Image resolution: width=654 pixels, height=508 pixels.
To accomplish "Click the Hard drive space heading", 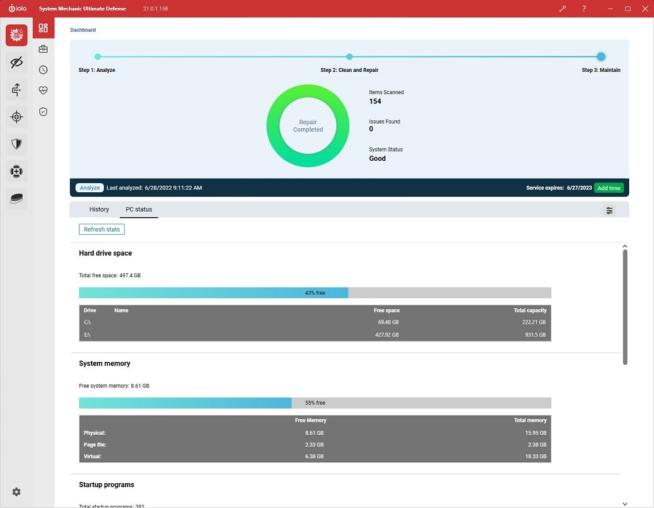I will 105,253.
